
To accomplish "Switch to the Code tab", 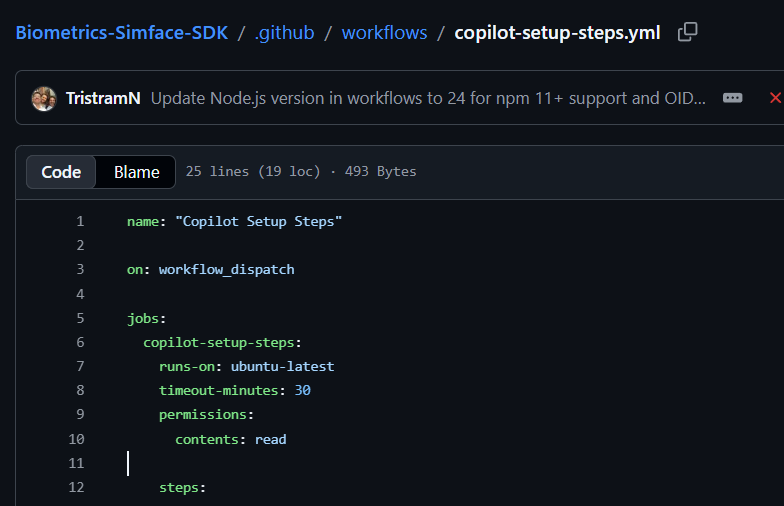I will point(61,172).
